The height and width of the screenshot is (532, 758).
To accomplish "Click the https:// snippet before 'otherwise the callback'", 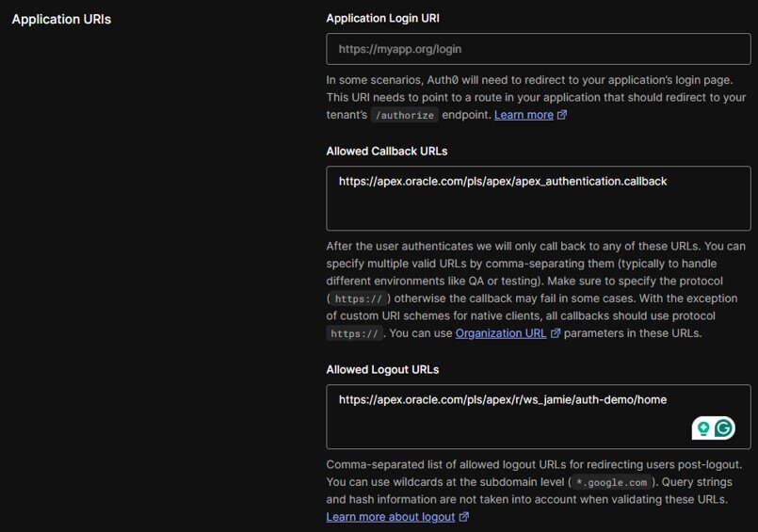I will click(x=358, y=298).
